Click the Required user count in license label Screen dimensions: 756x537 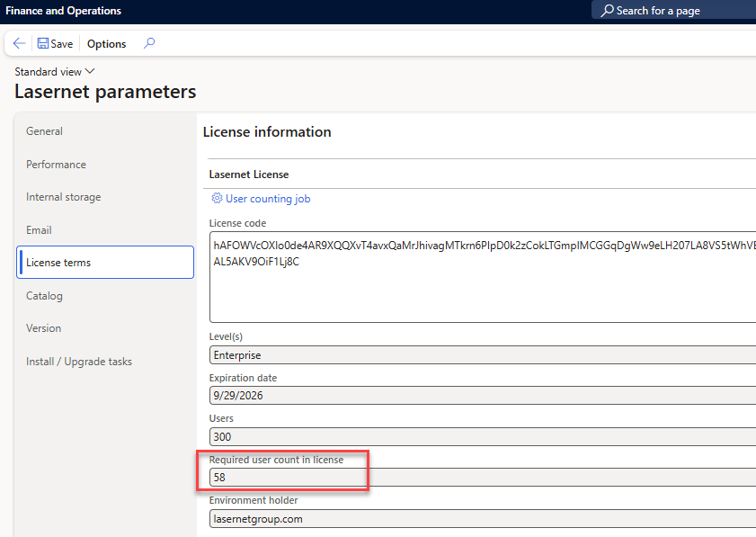(276, 460)
